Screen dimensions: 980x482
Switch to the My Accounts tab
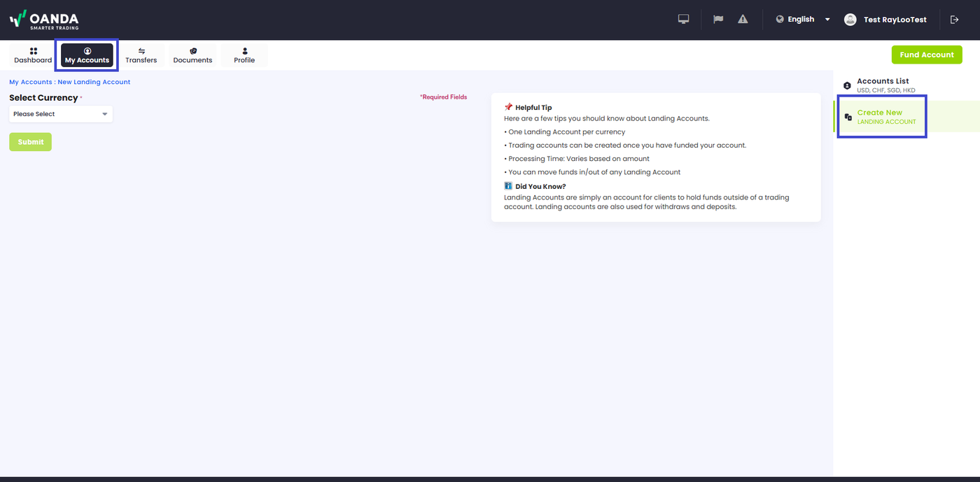click(x=87, y=55)
